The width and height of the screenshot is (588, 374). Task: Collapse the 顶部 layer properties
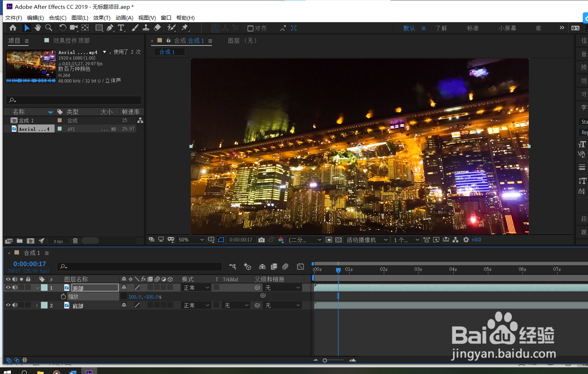[x=37, y=288]
